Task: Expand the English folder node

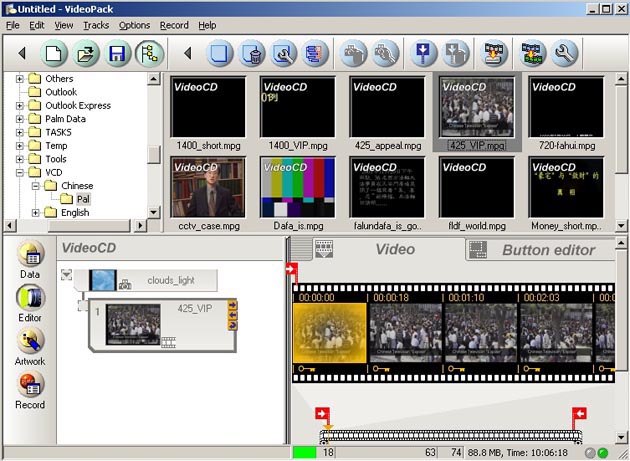Action: 37,212
